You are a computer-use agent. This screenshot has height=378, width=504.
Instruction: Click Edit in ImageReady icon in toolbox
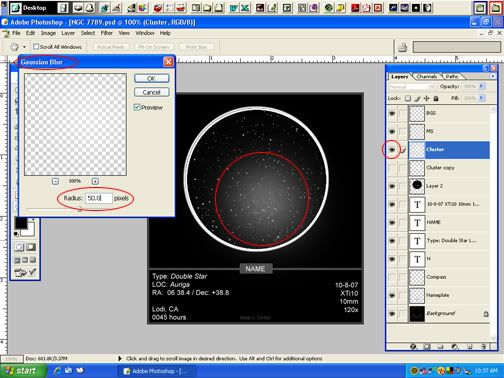click(x=25, y=272)
